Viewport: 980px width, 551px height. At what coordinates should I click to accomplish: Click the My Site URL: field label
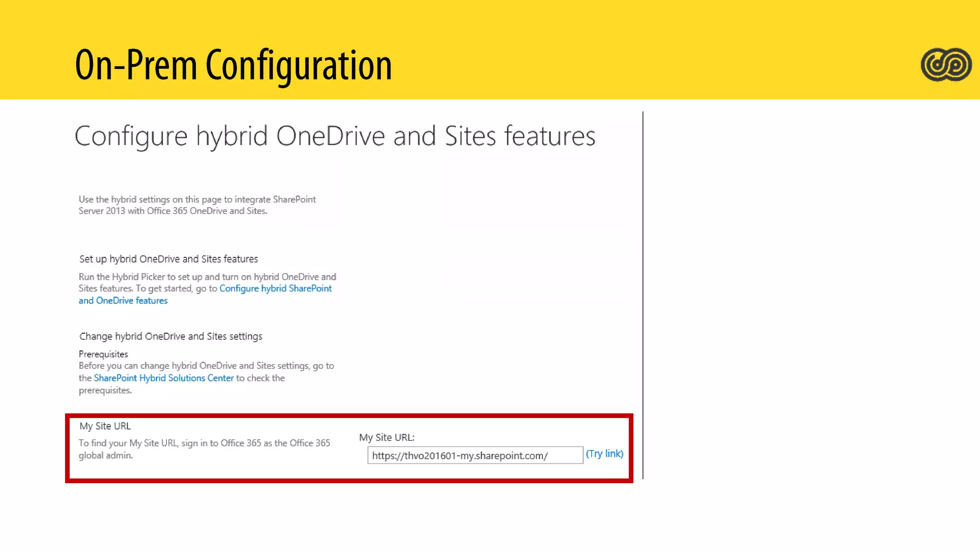point(387,437)
